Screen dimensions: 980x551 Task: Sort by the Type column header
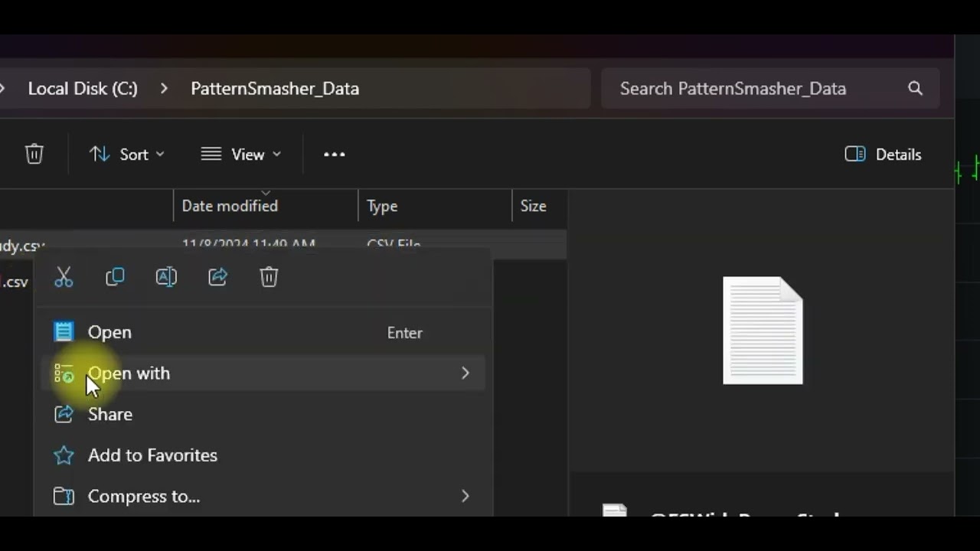coord(435,206)
